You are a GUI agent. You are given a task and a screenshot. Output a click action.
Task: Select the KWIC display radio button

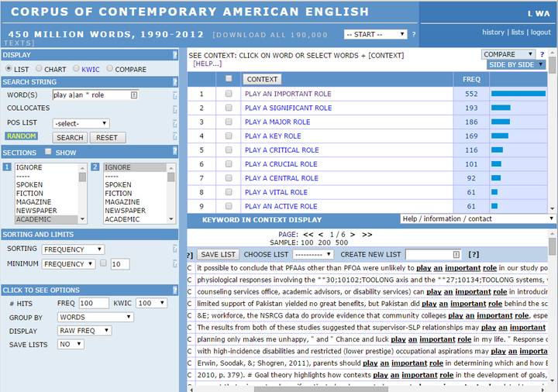[76, 68]
